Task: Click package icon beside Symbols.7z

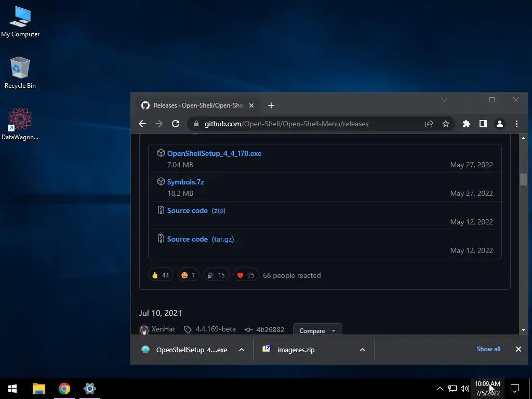Action: 161,181
